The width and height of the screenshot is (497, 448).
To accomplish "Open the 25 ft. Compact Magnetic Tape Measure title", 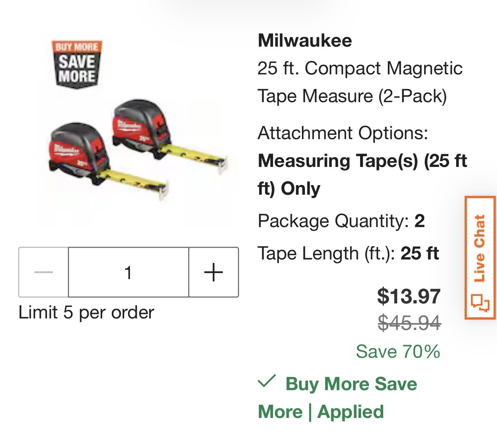I will pos(359,82).
